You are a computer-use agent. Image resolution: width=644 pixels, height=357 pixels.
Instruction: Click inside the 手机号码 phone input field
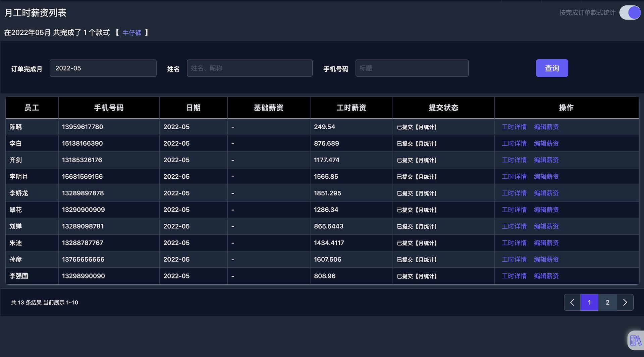tap(412, 68)
